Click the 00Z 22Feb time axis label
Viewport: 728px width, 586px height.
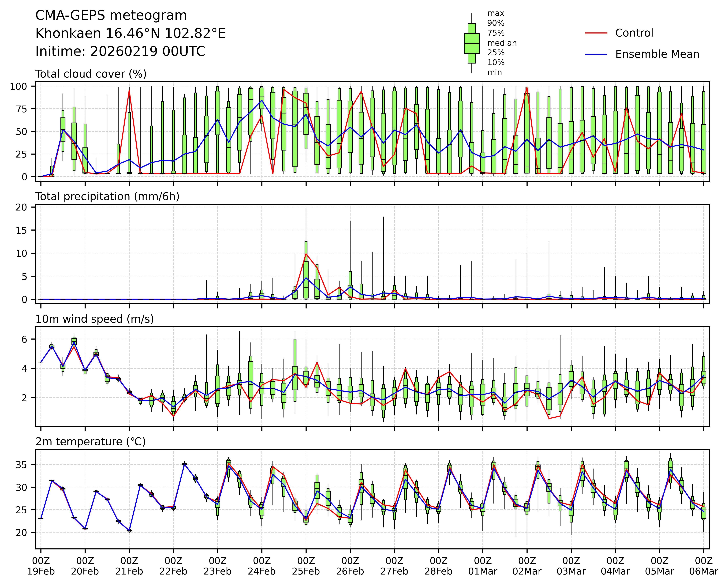(173, 566)
